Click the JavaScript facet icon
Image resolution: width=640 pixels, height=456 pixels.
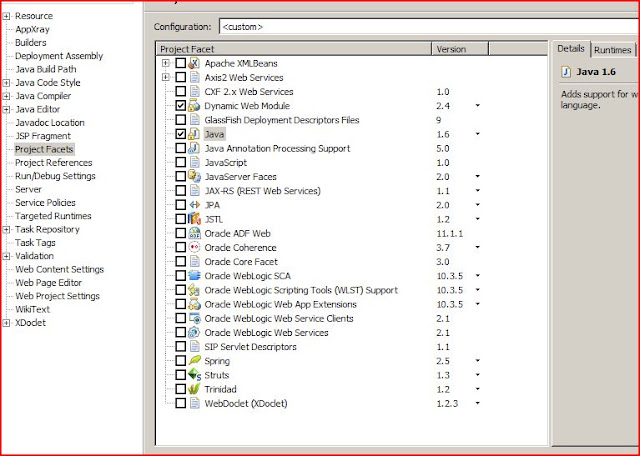(194, 162)
